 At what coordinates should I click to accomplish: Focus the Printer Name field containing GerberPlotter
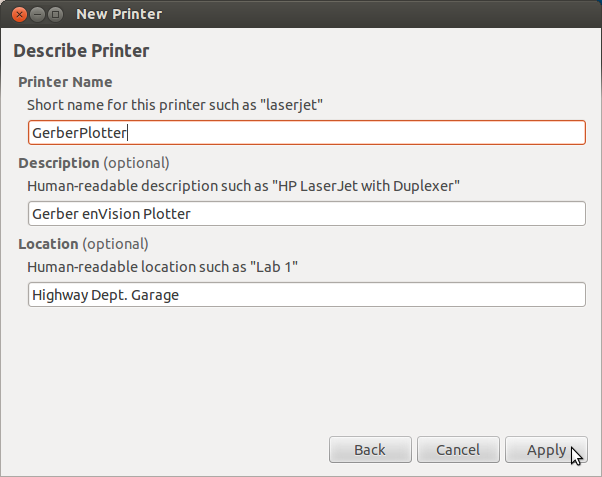pyautogui.click(x=307, y=132)
